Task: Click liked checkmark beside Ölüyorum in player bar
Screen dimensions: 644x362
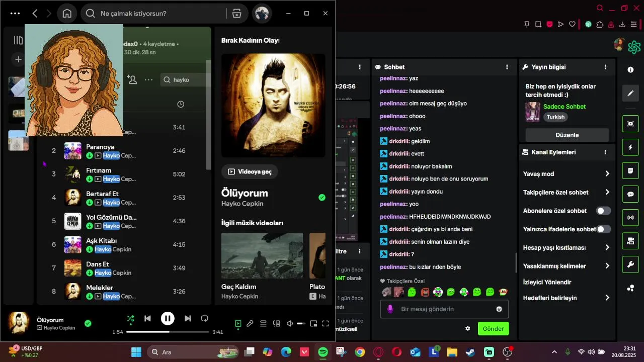Action: click(88, 323)
